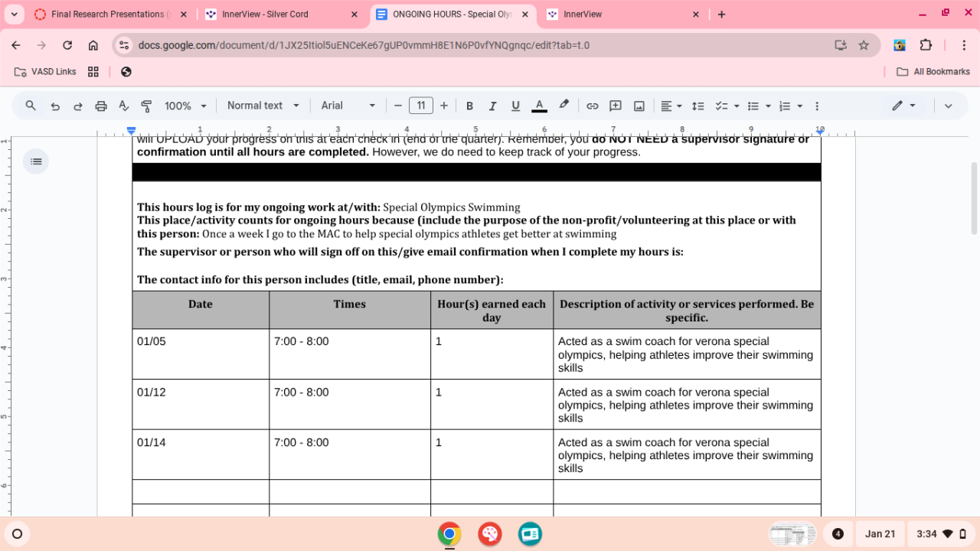Screen dimensions: 980x551
Task: Run spelling and grammar check
Action: [124, 106]
